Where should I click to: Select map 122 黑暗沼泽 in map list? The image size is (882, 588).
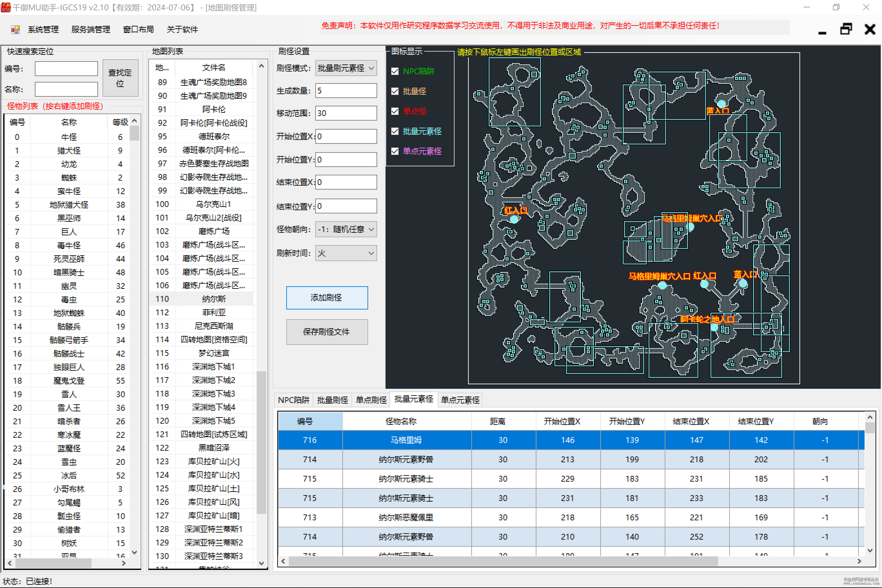pyautogui.click(x=201, y=448)
